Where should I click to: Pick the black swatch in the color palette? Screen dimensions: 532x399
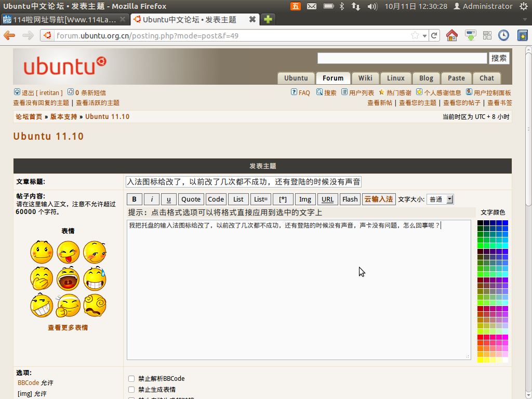click(x=480, y=223)
